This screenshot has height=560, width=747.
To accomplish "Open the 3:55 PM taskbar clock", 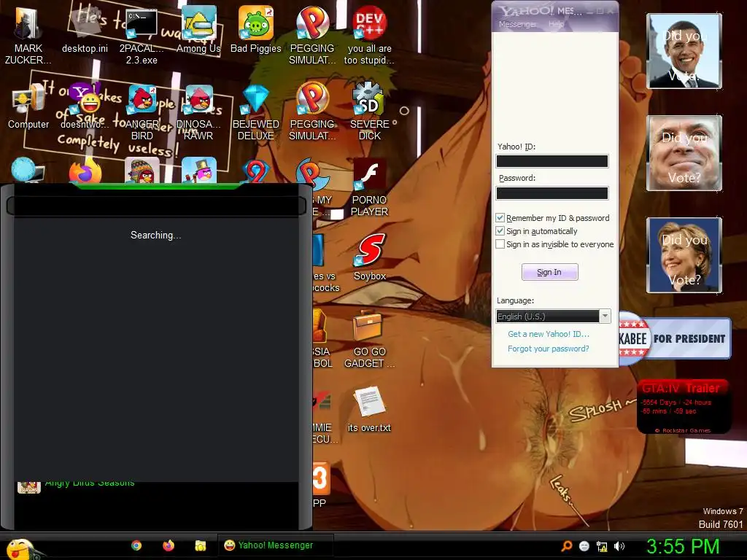I will [683, 546].
